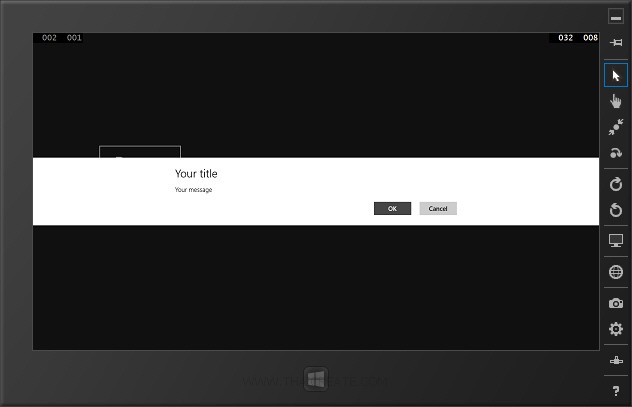Click the 002 frame counter

(49, 38)
